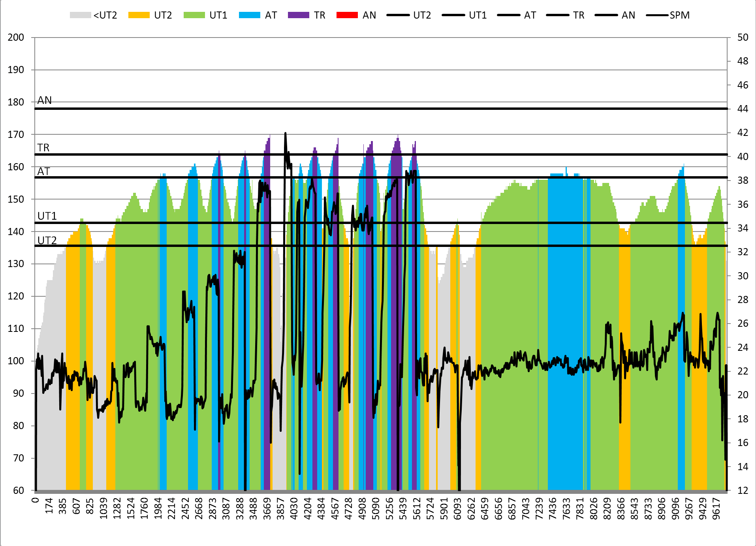Click the AN threshold label above its line

(45, 100)
